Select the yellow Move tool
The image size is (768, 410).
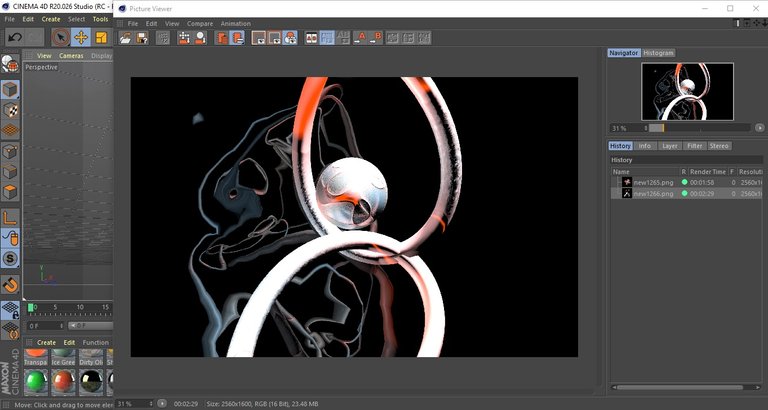(x=81, y=37)
